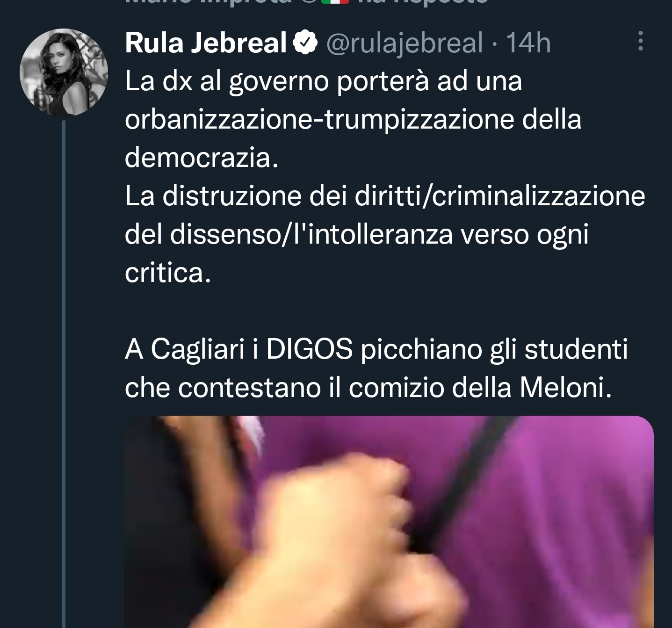Open the three-dot more options menu

641,42
